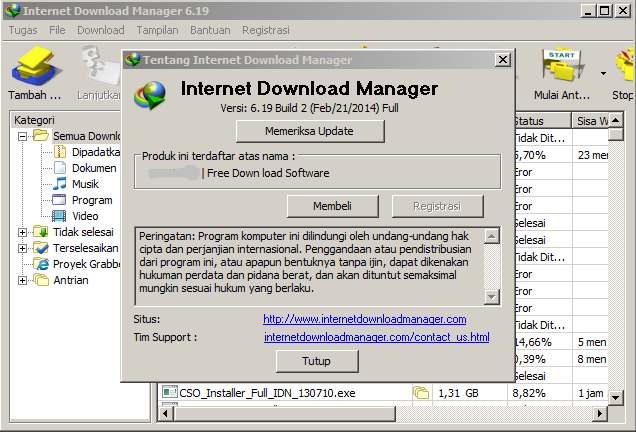
Task: Click the Tambah URL toolbar icon
Action: [x=36, y=67]
